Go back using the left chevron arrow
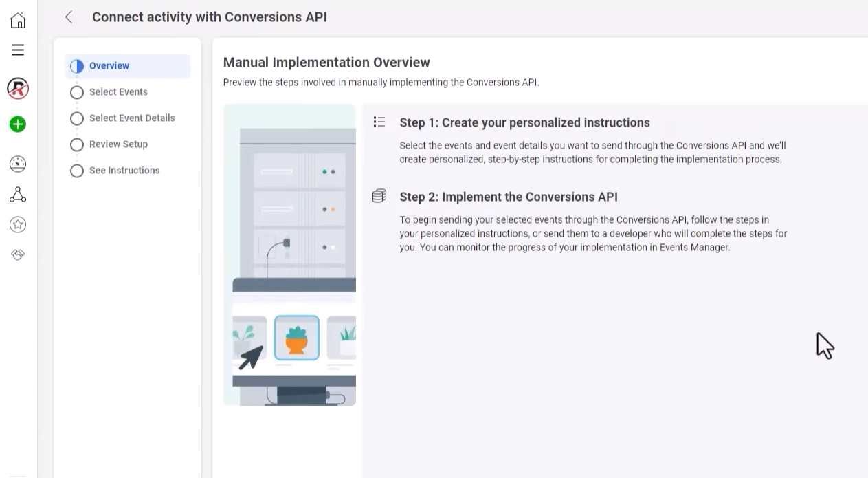868x478 pixels. pyautogui.click(x=69, y=17)
